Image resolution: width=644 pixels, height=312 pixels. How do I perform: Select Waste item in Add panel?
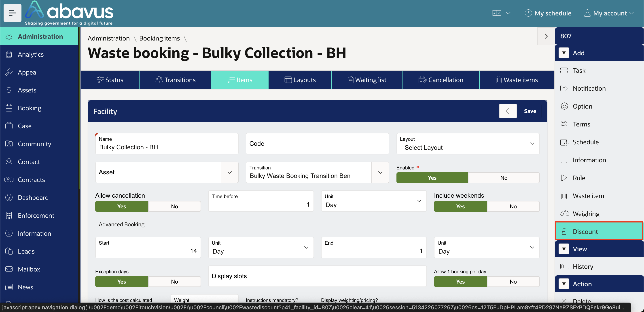599,196
